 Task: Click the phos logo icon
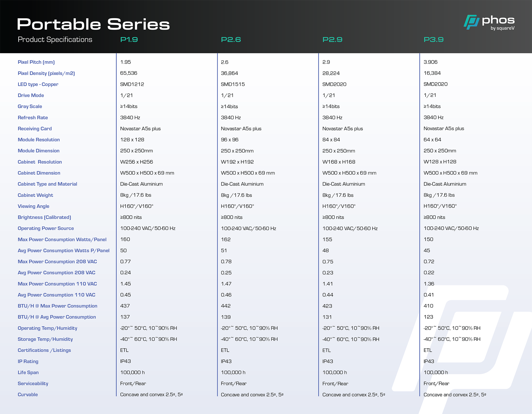pos(471,22)
